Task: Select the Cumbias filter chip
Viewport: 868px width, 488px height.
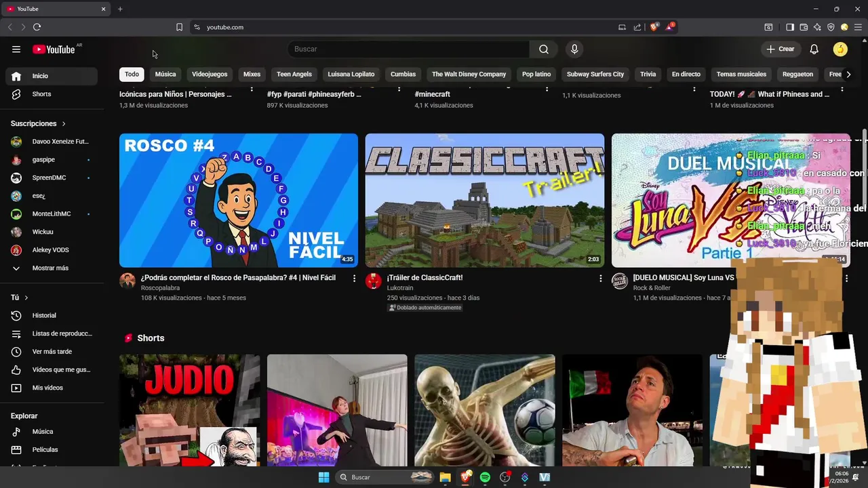Action: click(x=403, y=74)
